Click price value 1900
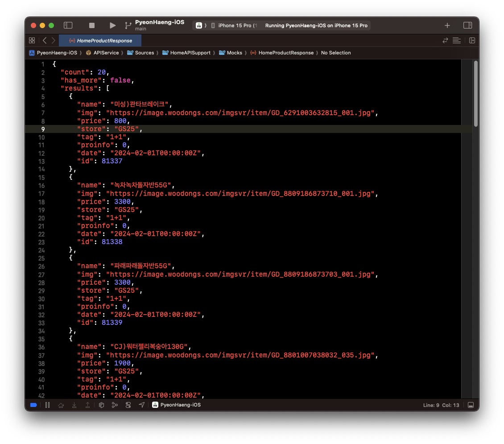Viewport: 504px width, 444px height. pyautogui.click(x=122, y=363)
